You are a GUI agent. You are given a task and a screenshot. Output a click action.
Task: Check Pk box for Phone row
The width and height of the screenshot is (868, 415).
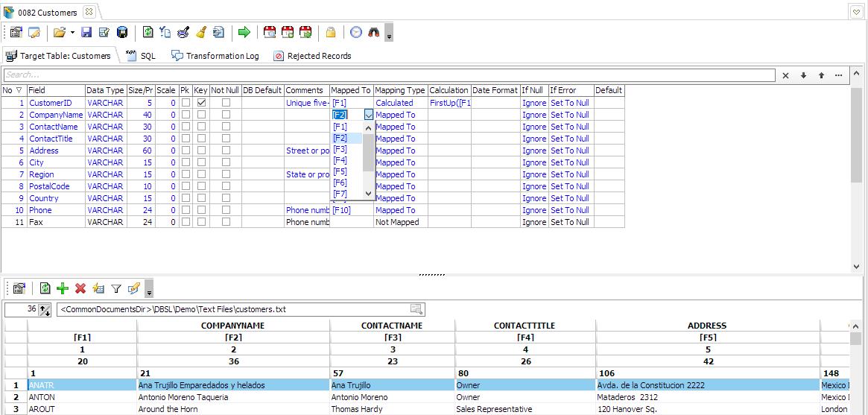(x=186, y=210)
